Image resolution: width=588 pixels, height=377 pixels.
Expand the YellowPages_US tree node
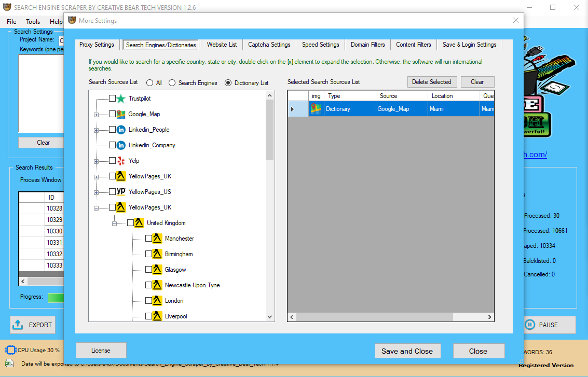97,192
